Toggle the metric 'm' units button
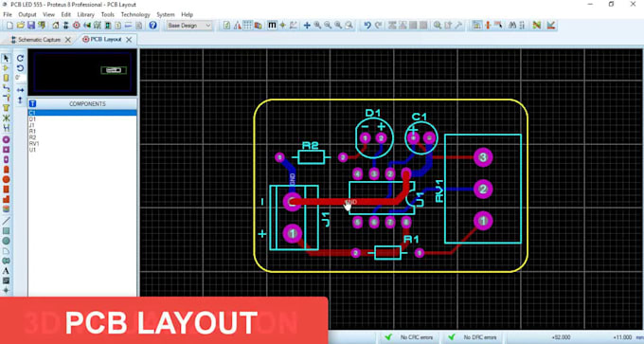The height and width of the screenshot is (344, 644). 272,26
